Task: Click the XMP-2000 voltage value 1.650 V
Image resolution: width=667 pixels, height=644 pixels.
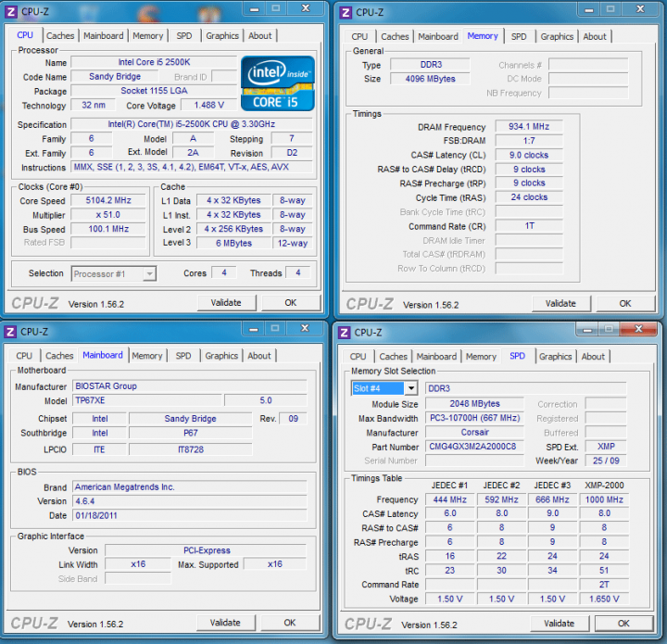Action: tap(604, 599)
